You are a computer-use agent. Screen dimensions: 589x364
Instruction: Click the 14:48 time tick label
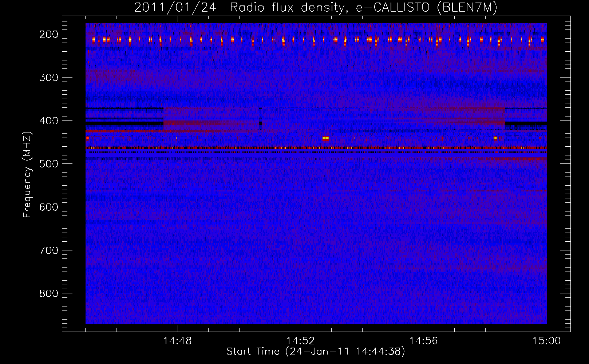pyautogui.click(x=178, y=341)
